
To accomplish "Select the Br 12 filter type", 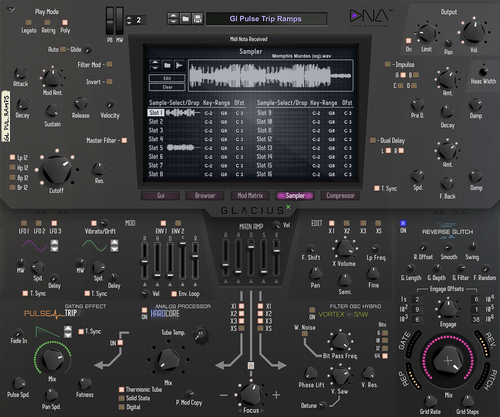I will 12,187.
